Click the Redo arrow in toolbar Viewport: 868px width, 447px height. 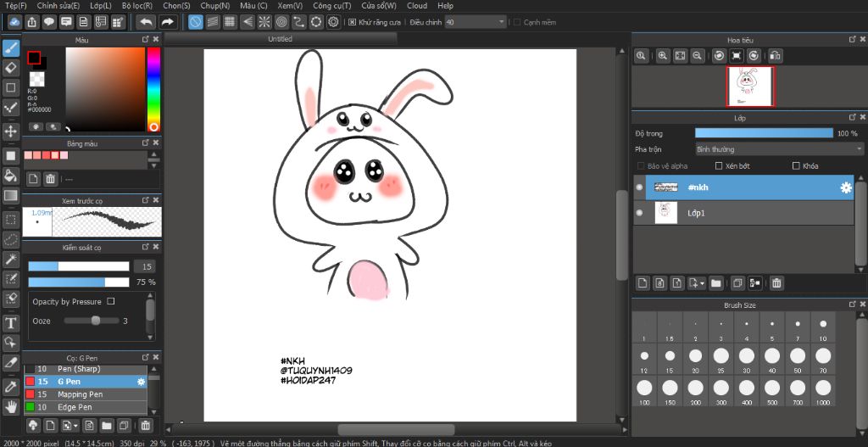167,22
